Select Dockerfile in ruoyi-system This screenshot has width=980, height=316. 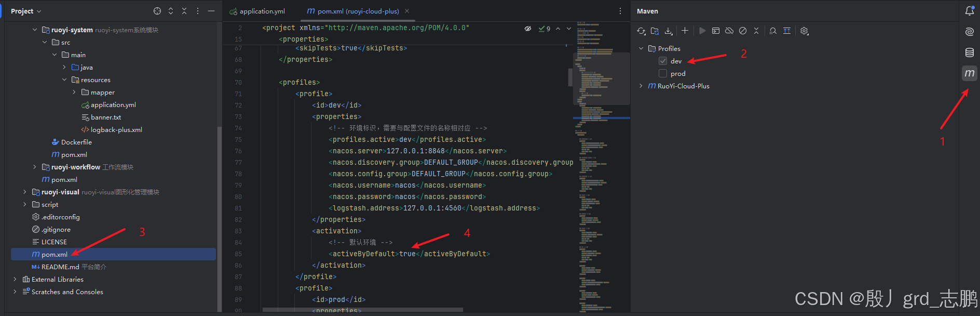(72, 142)
